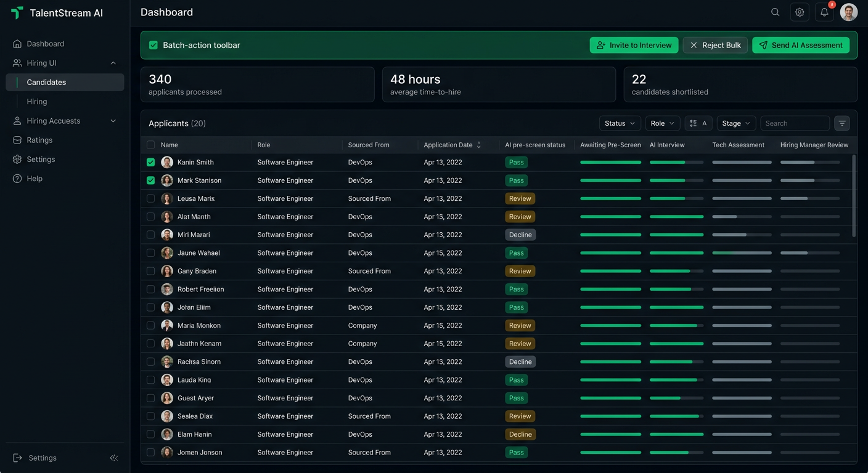Click the Hiring UI people icon
Screen dimensions: 868x473
point(17,63)
